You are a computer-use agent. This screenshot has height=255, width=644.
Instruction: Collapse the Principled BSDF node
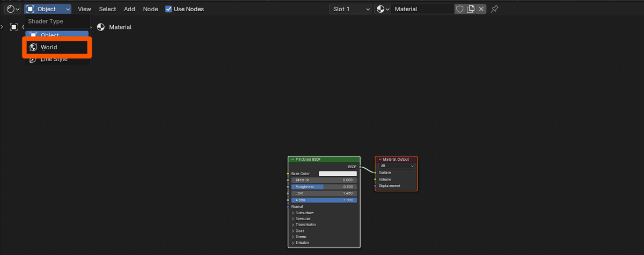click(x=292, y=160)
